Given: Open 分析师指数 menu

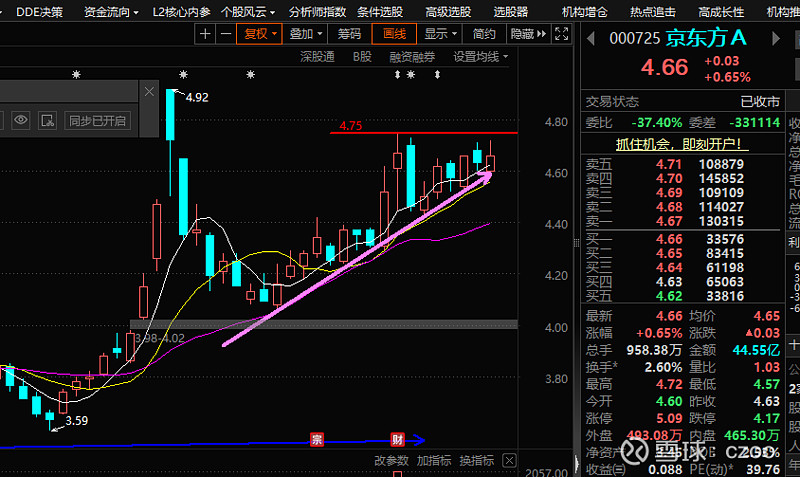Looking at the screenshot, I should point(317,12).
